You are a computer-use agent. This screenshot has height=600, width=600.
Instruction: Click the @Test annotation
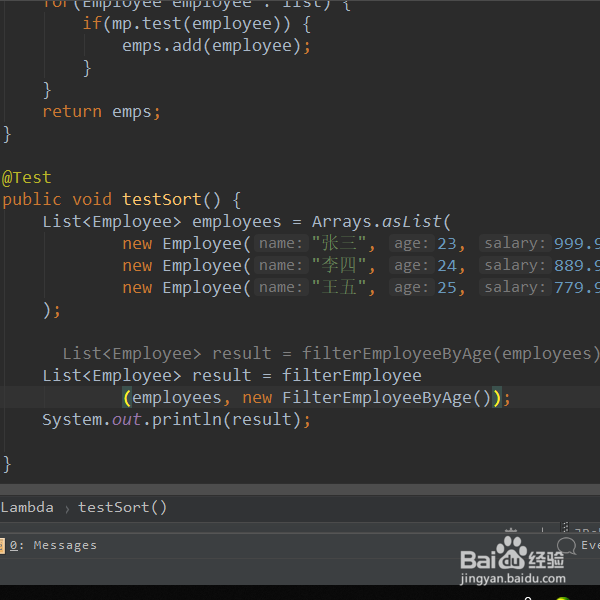pos(26,178)
